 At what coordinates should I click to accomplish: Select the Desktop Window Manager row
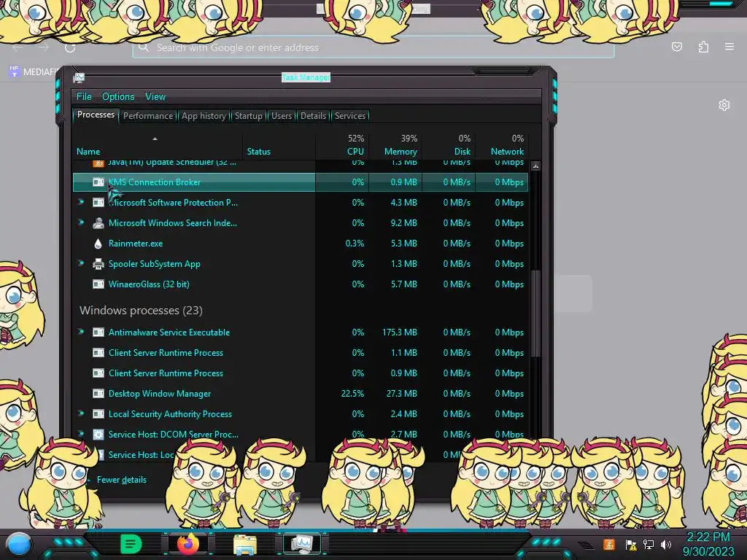tap(301, 394)
